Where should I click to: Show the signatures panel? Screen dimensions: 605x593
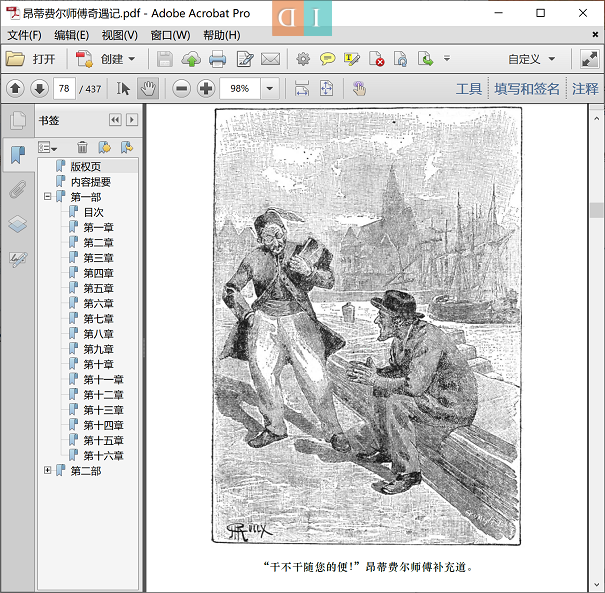click(x=18, y=258)
